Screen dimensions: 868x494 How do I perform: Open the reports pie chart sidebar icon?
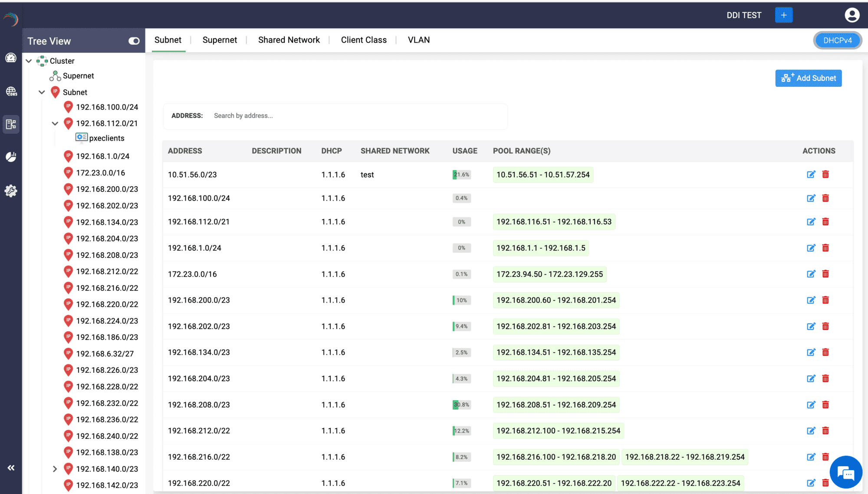(11, 157)
